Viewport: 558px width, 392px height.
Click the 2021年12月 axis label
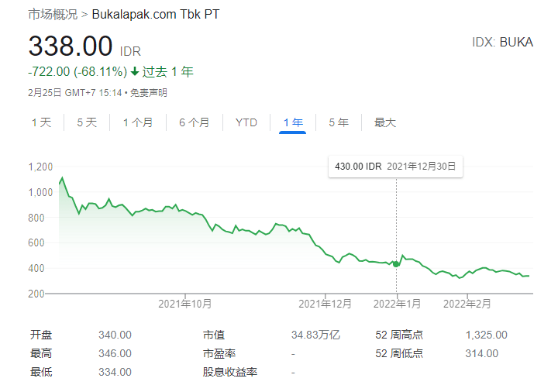(325, 304)
